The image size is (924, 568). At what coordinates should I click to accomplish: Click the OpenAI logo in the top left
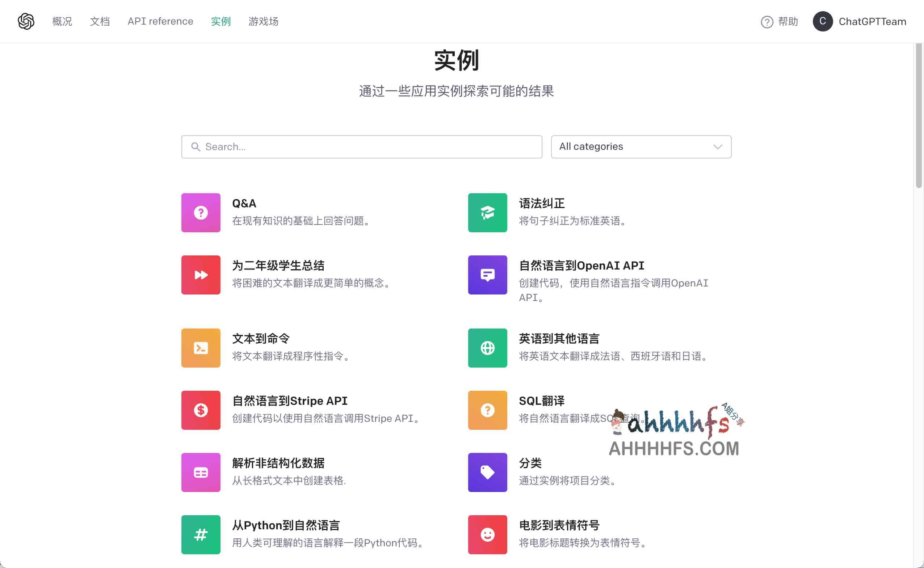pyautogui.click(x=26, y=21)
